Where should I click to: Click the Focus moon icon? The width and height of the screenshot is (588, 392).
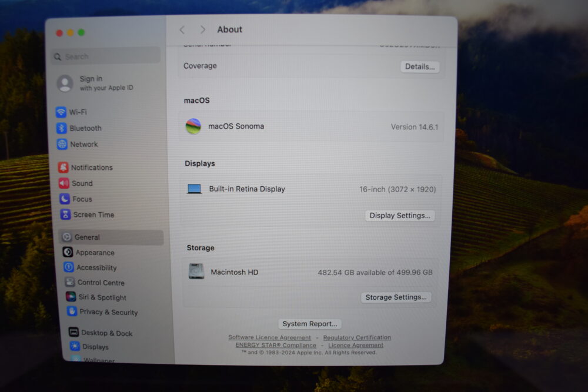(x=65, y=199)
